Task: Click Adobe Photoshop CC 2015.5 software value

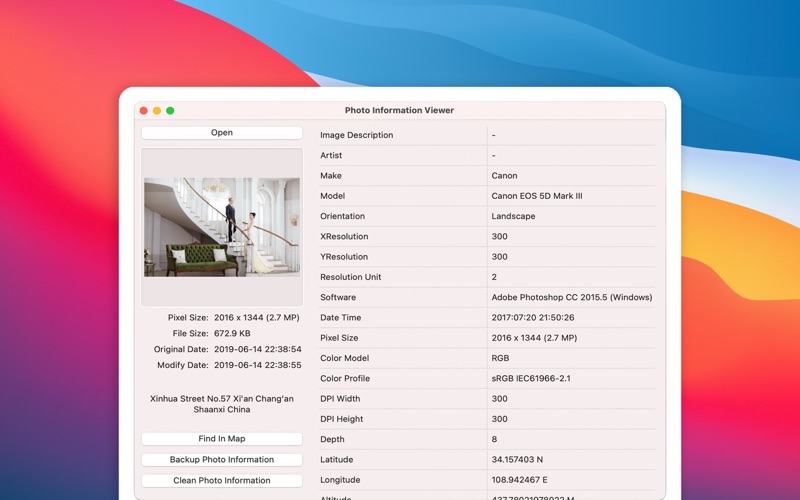Action: 571,297
